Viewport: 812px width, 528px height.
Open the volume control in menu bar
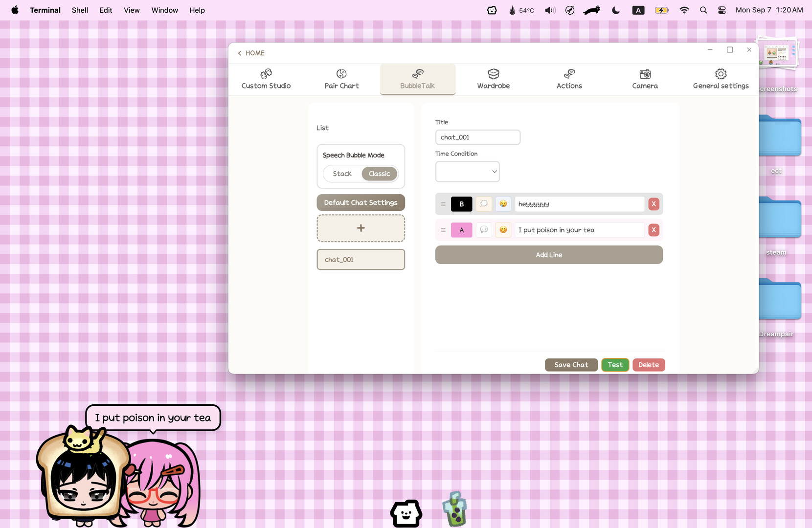click(x=550, y=10)
